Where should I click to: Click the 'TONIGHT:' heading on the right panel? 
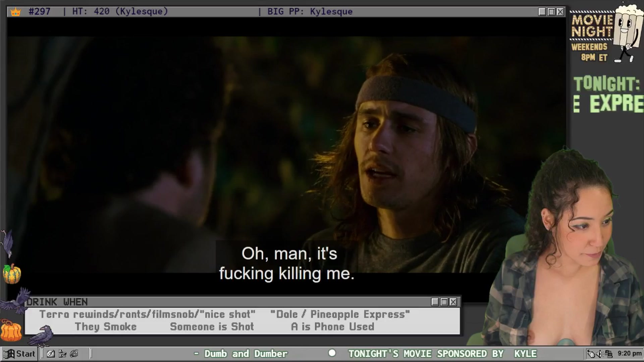[x=606, y=84]
